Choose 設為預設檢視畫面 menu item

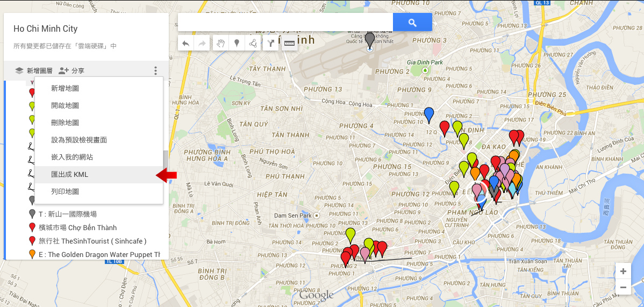pyautogui.click(x=99, y=140)
